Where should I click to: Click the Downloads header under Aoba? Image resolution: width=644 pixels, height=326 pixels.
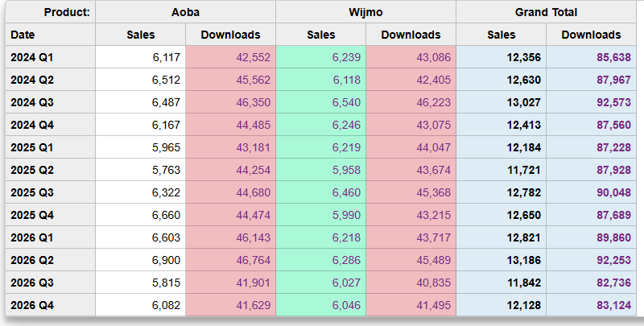(x=231, y=35)
